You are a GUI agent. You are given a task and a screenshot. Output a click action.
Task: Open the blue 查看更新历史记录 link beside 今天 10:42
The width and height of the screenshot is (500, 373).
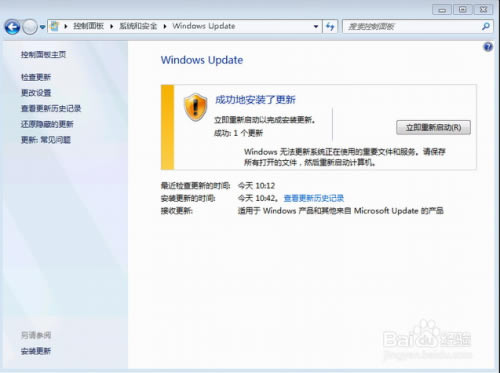314,198
